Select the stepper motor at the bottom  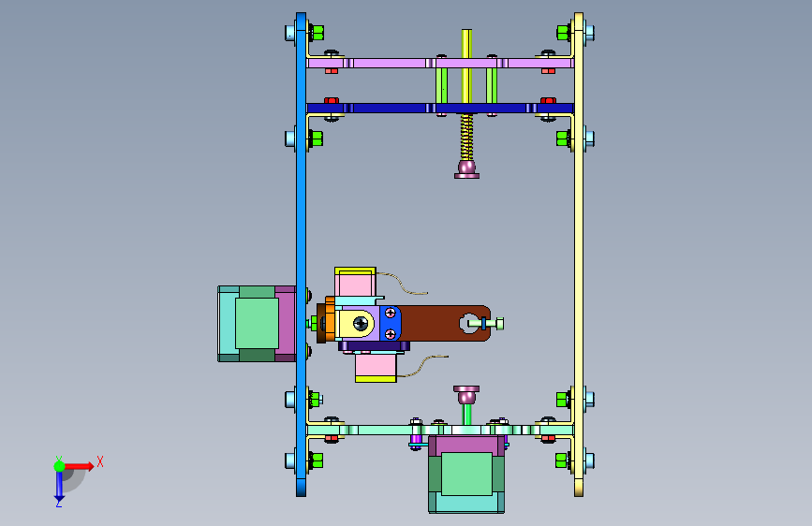(x=466, y=474)
